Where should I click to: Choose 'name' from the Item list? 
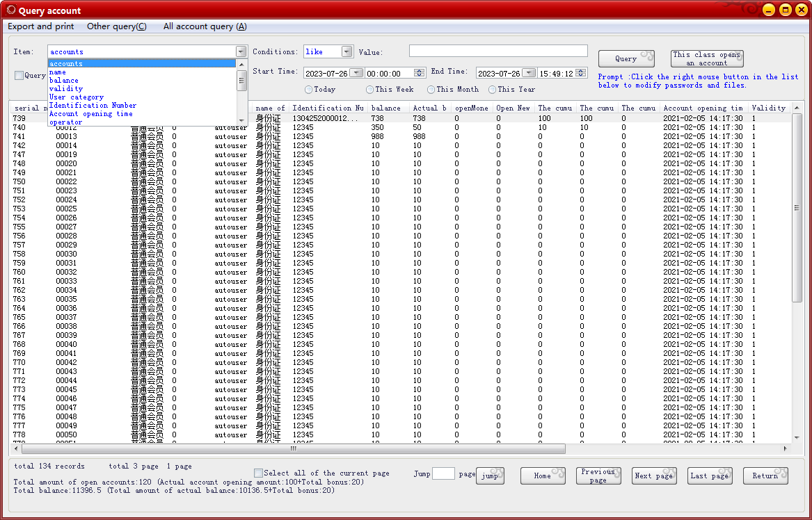click(x=141, y=72)
